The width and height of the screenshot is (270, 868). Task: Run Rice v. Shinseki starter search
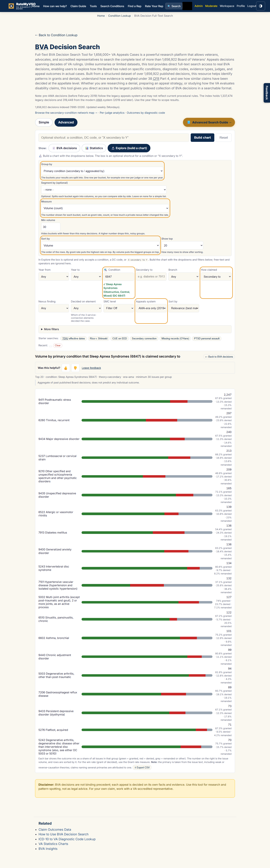tap(99, 338)
